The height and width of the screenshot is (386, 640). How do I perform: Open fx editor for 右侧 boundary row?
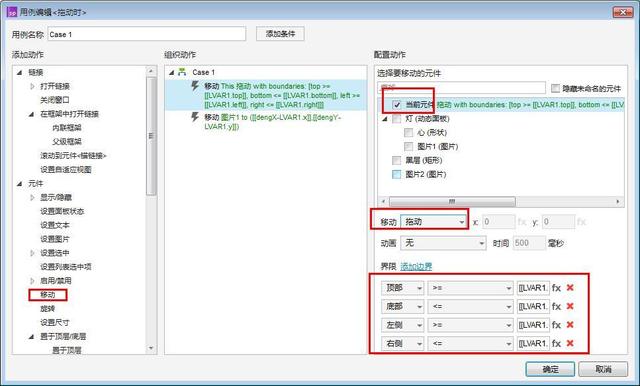click(x=556, y=344)
